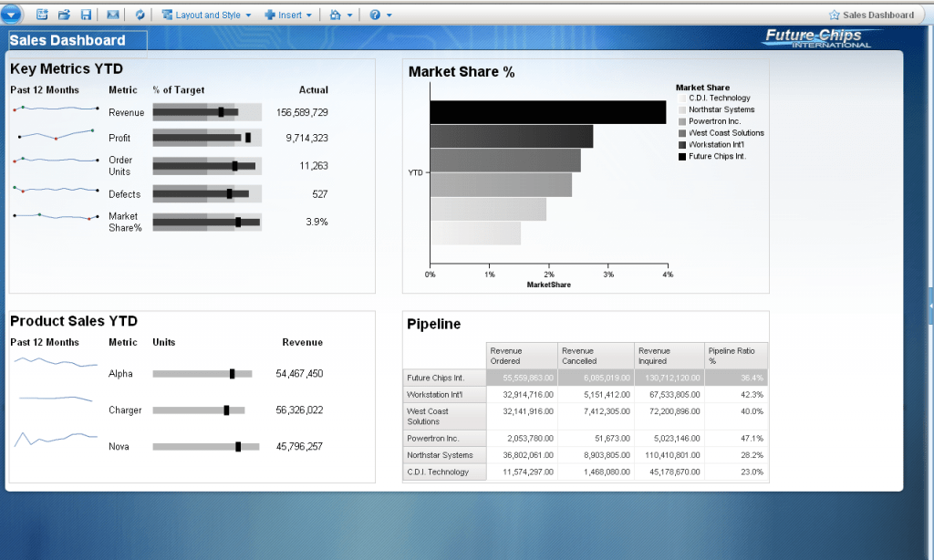
Task: Click the Open folder icon
Action: (x=64, y=15)
